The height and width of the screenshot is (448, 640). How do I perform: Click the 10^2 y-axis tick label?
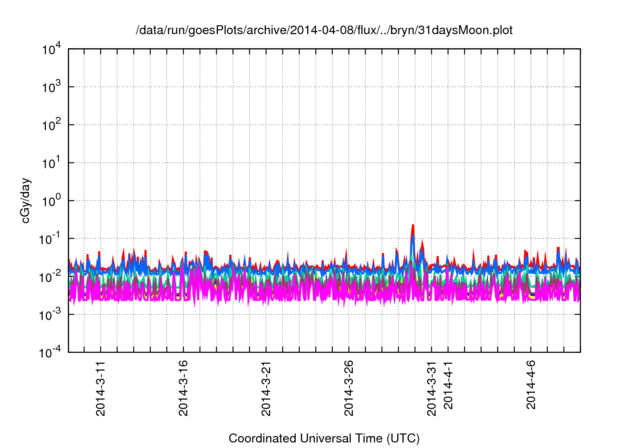pyautogui.click(x=52, y=125)
